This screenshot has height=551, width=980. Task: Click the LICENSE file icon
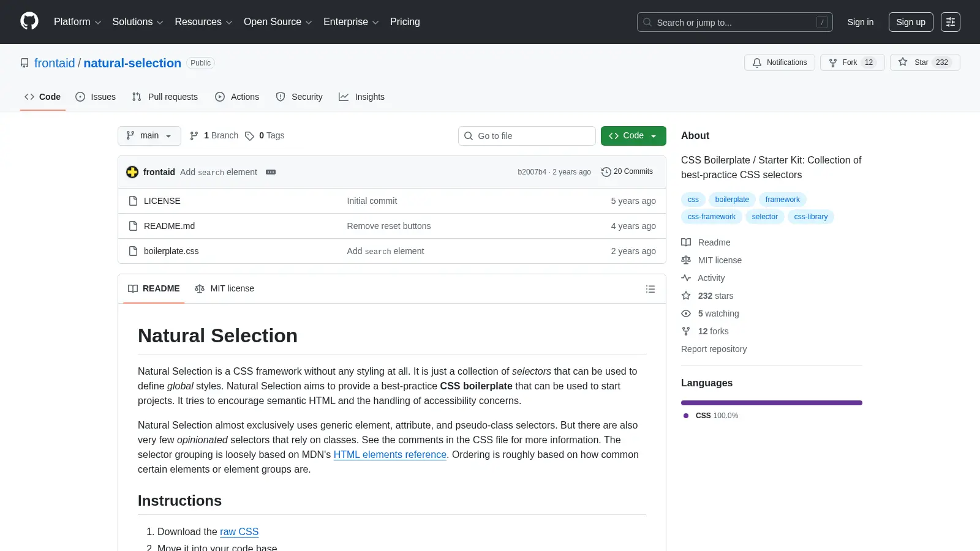click(133, 201)
